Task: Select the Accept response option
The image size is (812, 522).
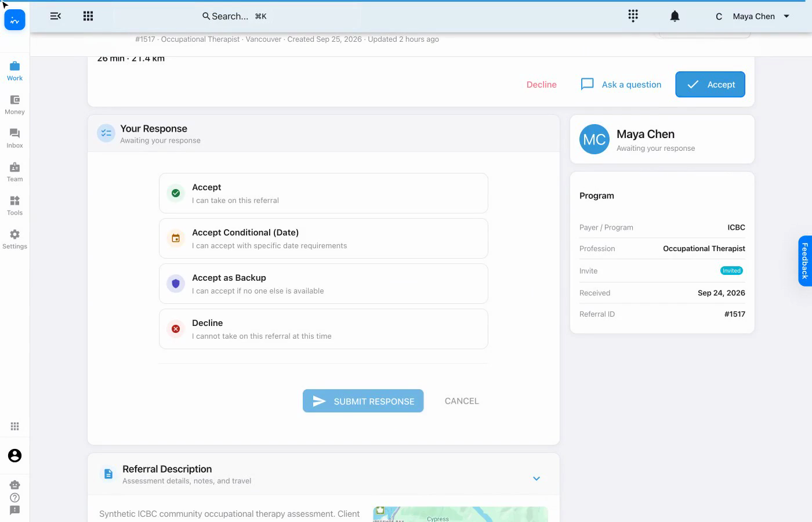Action: pos(323,193)
